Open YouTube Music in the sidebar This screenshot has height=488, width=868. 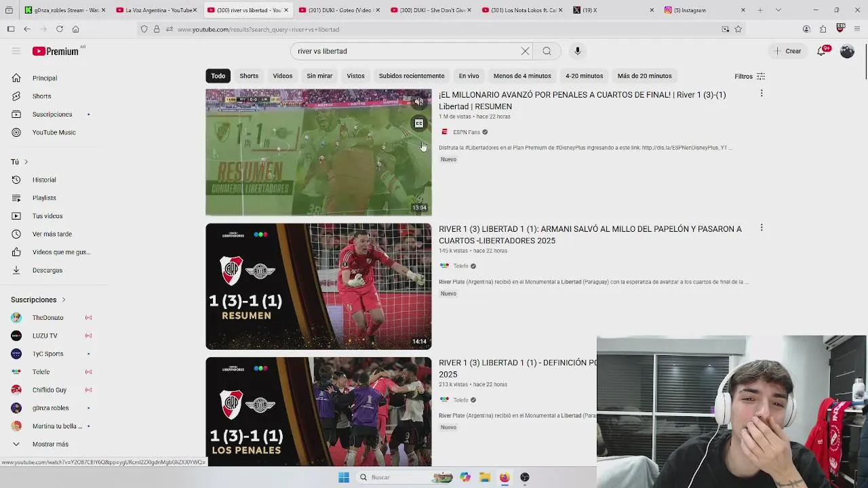tap(54, 132)
